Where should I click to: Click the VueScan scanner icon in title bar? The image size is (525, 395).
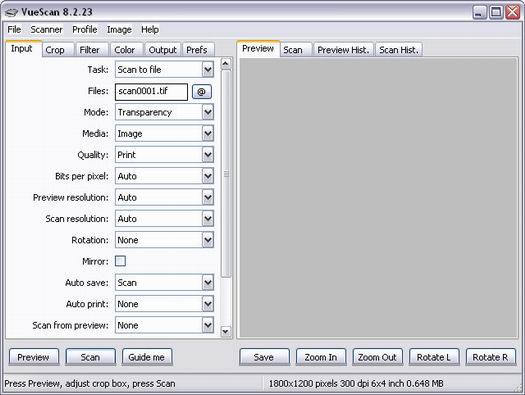pyautogui.click(x=11, y=12)
